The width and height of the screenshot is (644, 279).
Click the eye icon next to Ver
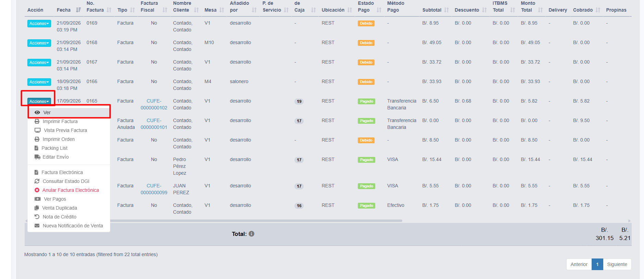pyautogui.click(x=37, y=112)
